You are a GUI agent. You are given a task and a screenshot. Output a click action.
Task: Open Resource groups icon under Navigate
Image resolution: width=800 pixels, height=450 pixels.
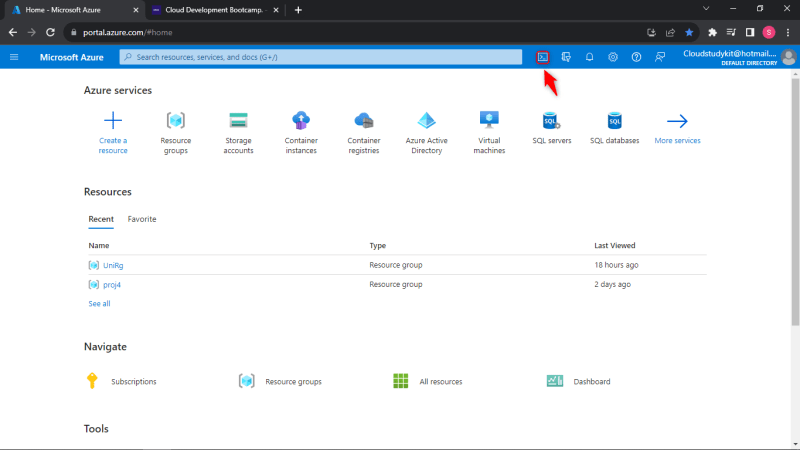247,381
